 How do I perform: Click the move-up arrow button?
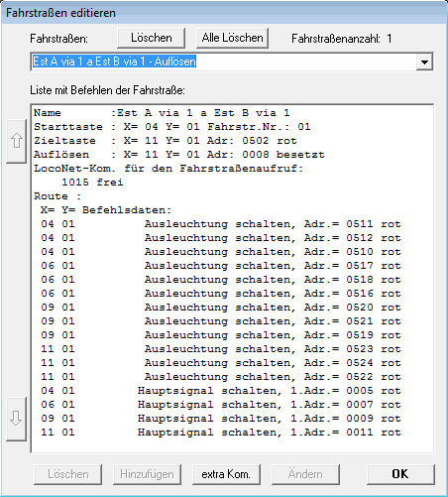16,141
